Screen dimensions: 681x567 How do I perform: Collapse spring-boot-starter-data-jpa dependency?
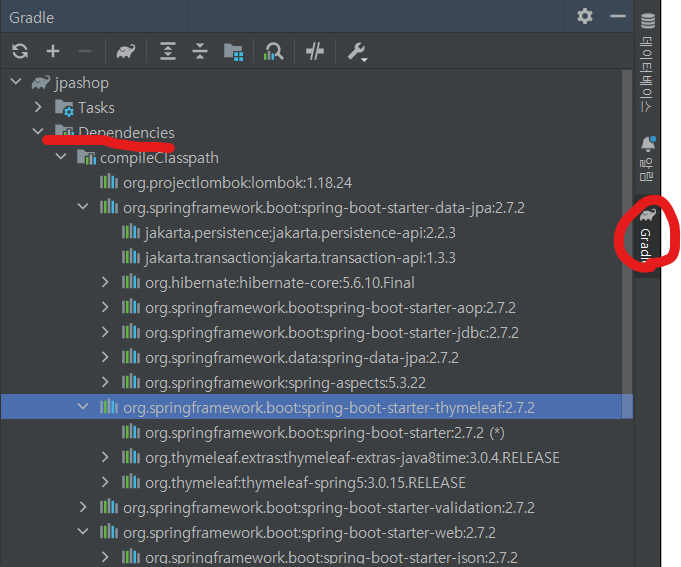coord(83,206)
